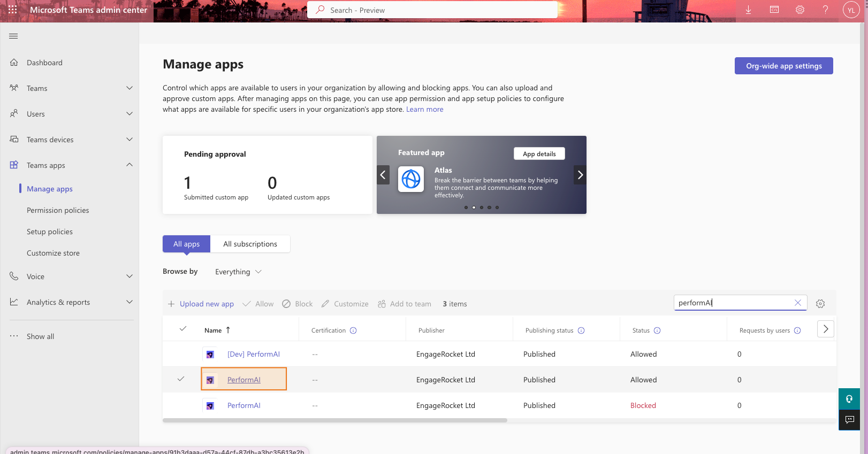Open Permission policies page
The height and width of the screenshot is (454, 868).
click(x=58, y=210)
